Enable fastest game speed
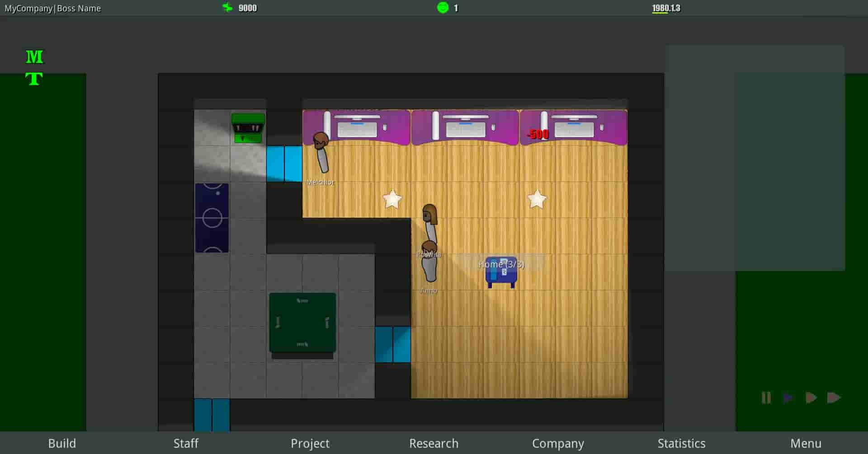 click(x=834, y=398)
